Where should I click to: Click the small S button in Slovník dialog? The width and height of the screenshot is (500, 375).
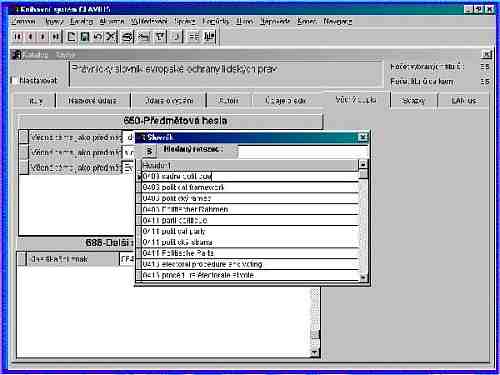[x=149, y=151]
